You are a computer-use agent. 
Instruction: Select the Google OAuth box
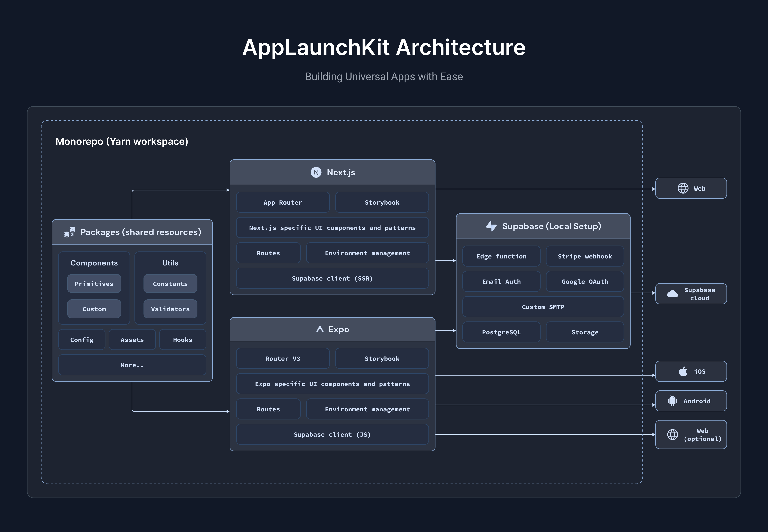click(x=585, y=282)
